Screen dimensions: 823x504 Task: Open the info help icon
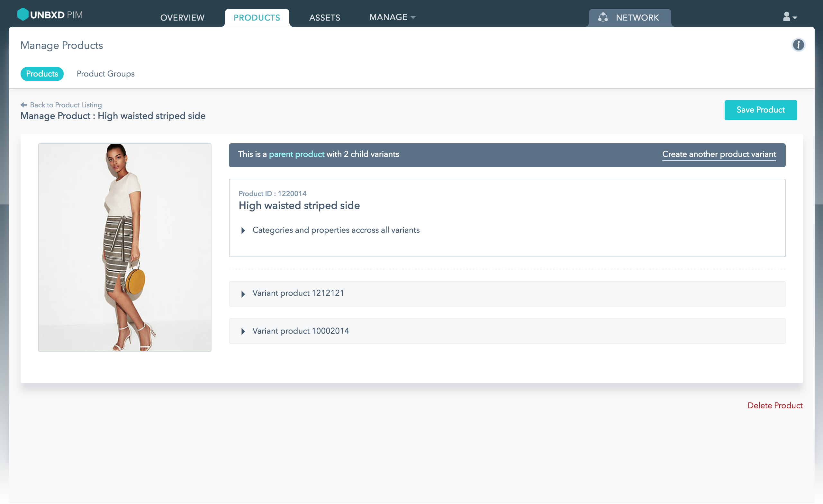(x=798, y=45)
